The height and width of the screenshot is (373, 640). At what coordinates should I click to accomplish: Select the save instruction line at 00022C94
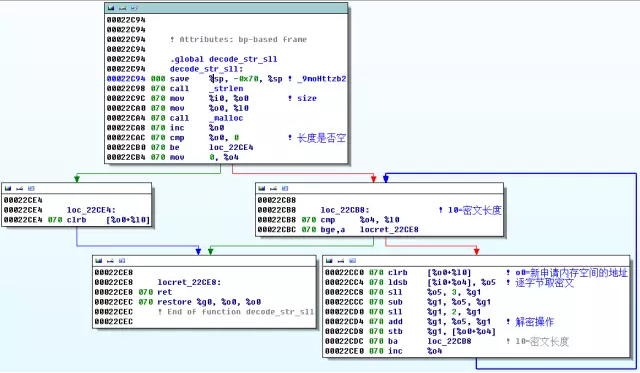point(226,79)
